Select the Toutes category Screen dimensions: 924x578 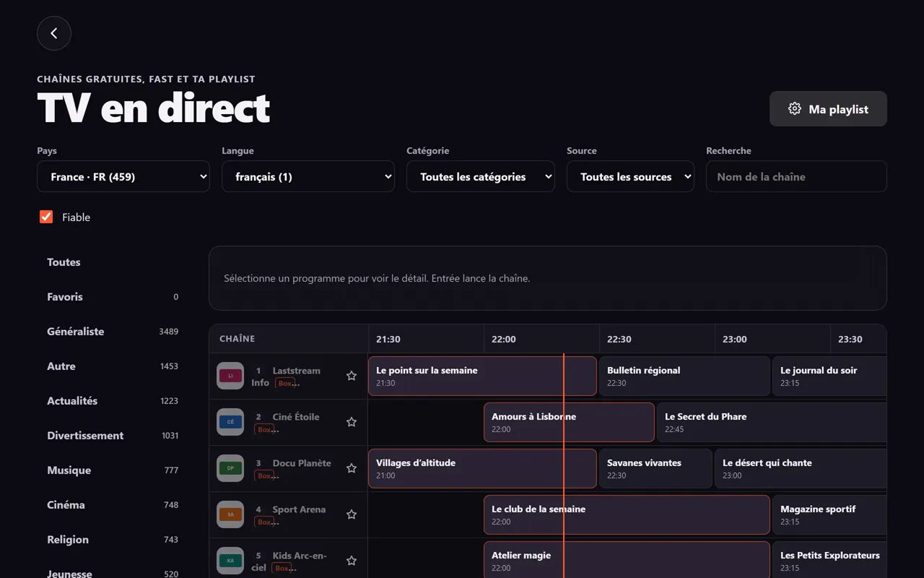pos(113,262)
